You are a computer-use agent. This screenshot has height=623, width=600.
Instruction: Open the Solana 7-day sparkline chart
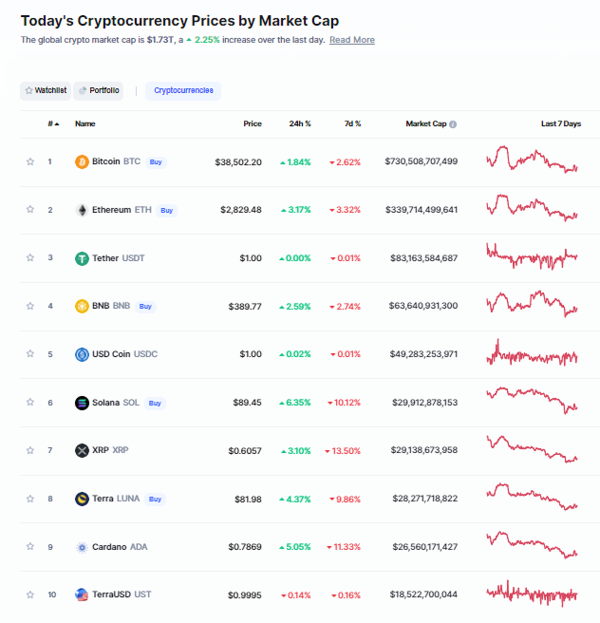click(x=532, y=400)
